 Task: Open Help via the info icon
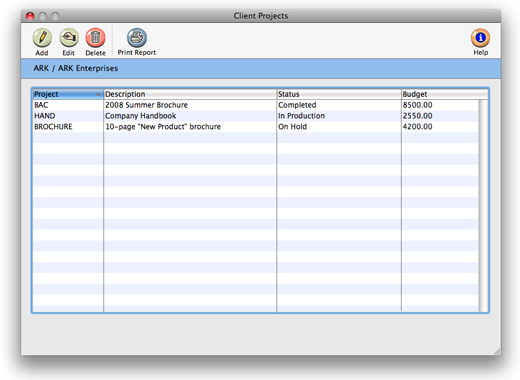point(480,38)
